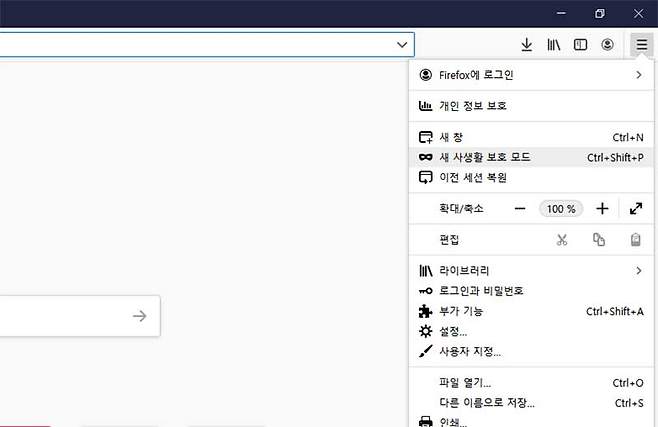The height and width of the screenshot is (427, 658).
Task: Restore down the Firefox window
Action: click(x=600, y=13)
